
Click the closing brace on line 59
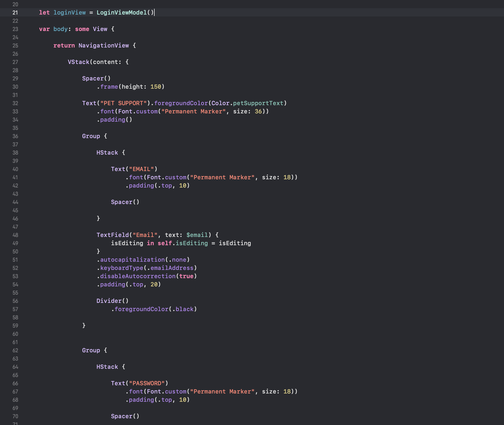pos(84,326)
